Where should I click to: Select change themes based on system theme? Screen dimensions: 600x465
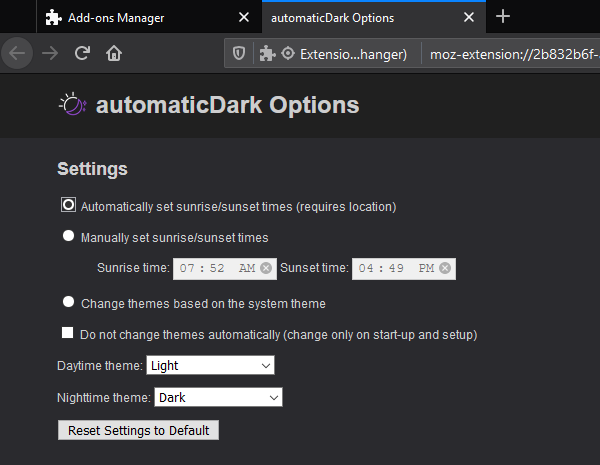(68, 302)
